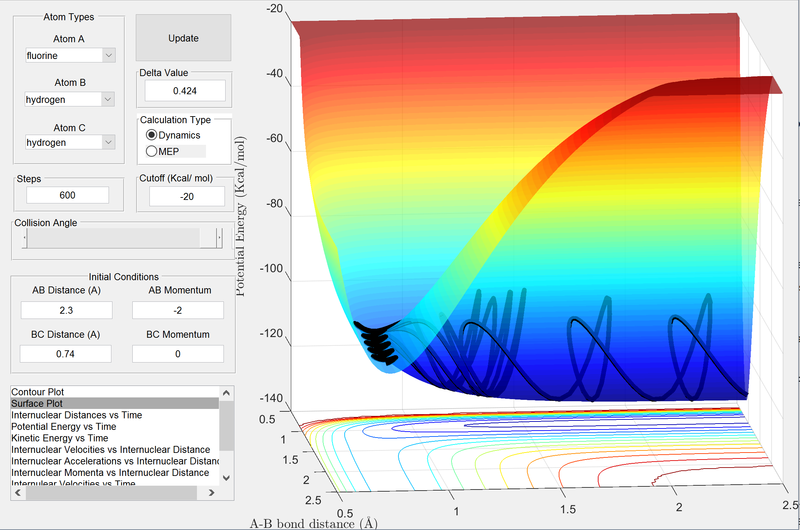Click the Collision Angle slider track

tap(120, 239)
